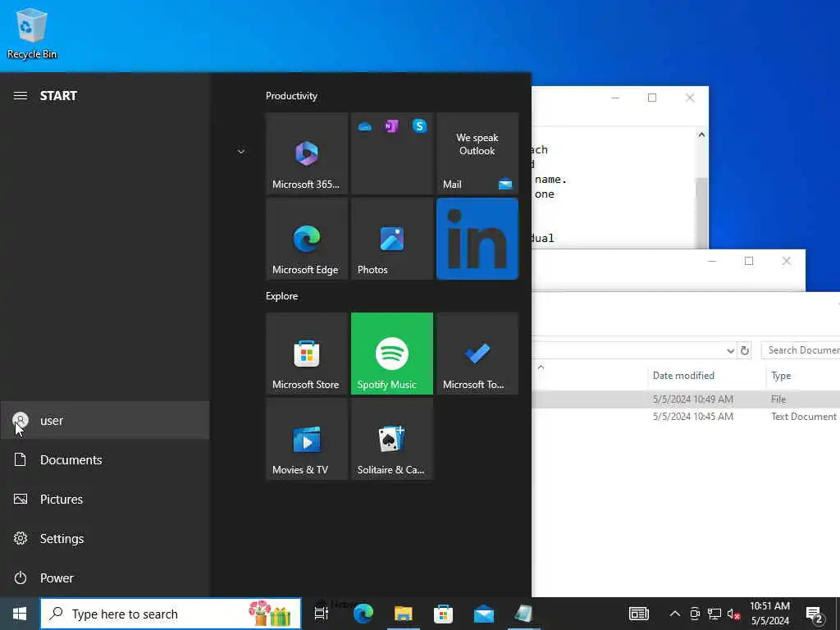The image size is (840, 630).
Task: Expand the Start menu hamburger
Action: point(21,96)
